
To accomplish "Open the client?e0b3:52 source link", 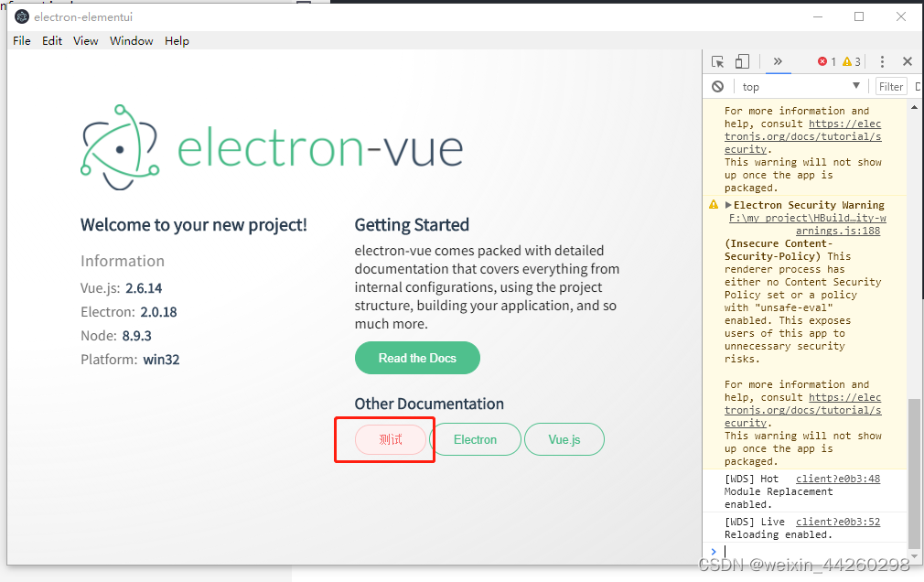I will click(x=838, y=522).
